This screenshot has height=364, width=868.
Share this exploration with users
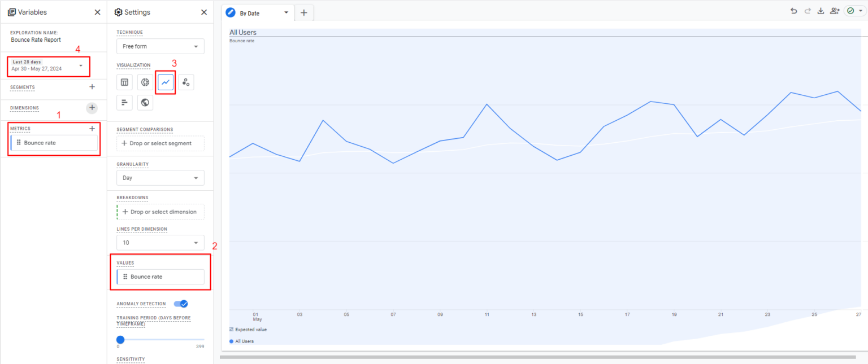tap(834, 10)
